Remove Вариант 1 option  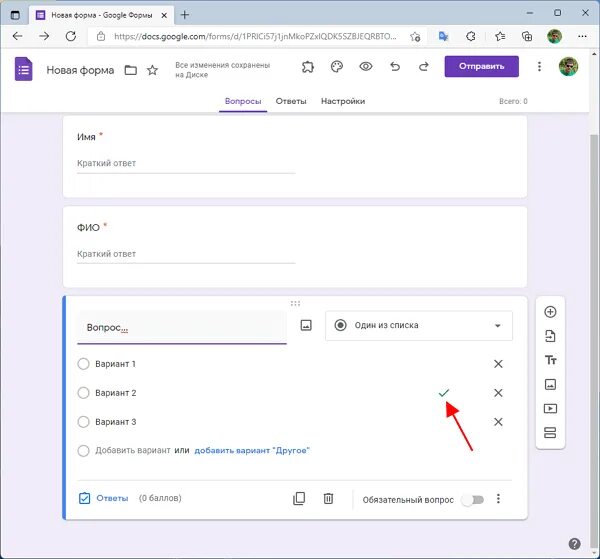498,364
